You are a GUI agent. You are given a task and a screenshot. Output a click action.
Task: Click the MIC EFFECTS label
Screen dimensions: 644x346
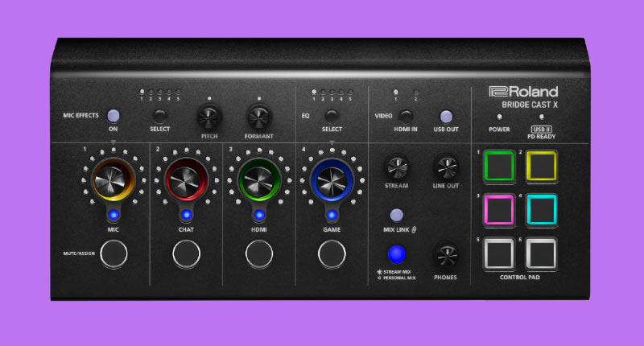81,115
